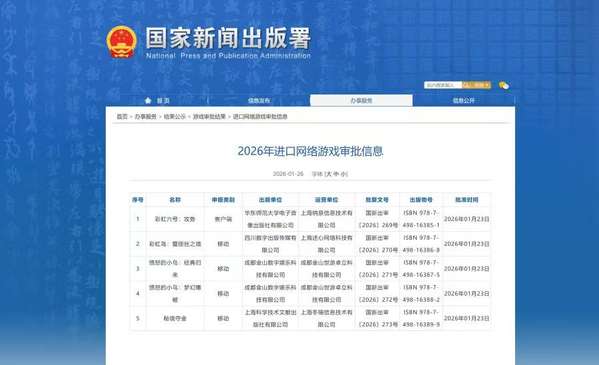Click the operator company cell in row 1
This screenshot has width=599, height=365.
tap(327, 219)
